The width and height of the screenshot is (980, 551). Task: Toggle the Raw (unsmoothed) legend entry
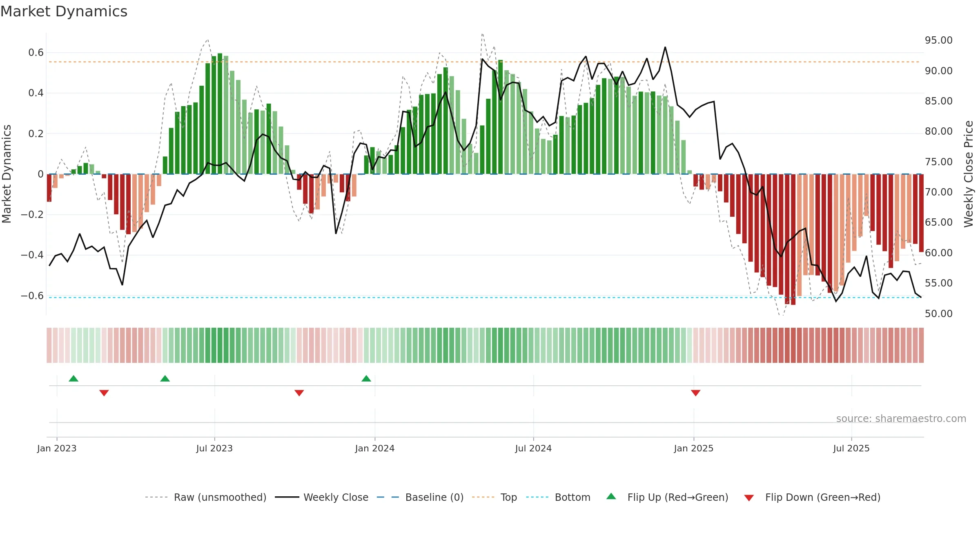pyautogui.click(x=206, y=497)
